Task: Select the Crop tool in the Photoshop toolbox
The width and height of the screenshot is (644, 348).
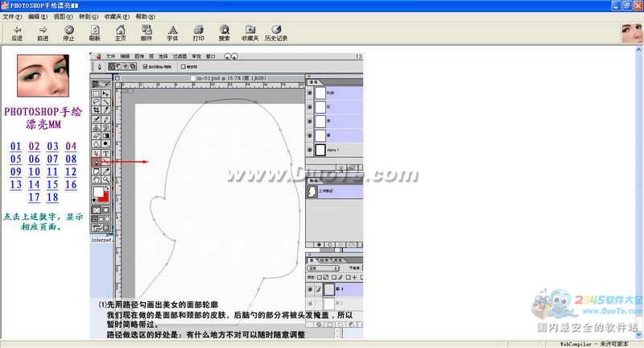Action: [x=96, y=110]
